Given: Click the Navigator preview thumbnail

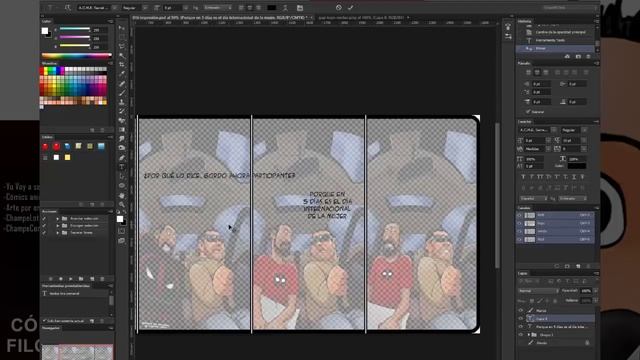Looking at the screenshot, I should pos(77,352).
